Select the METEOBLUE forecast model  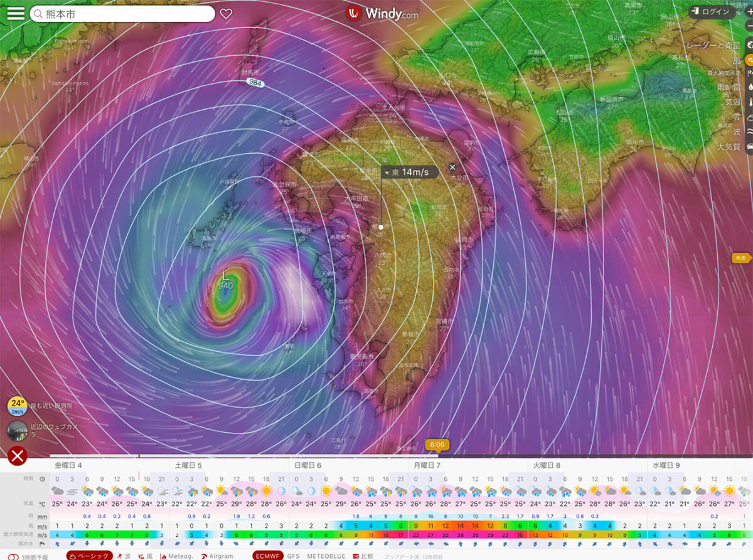pyautogui.click(x=326, y=556)
